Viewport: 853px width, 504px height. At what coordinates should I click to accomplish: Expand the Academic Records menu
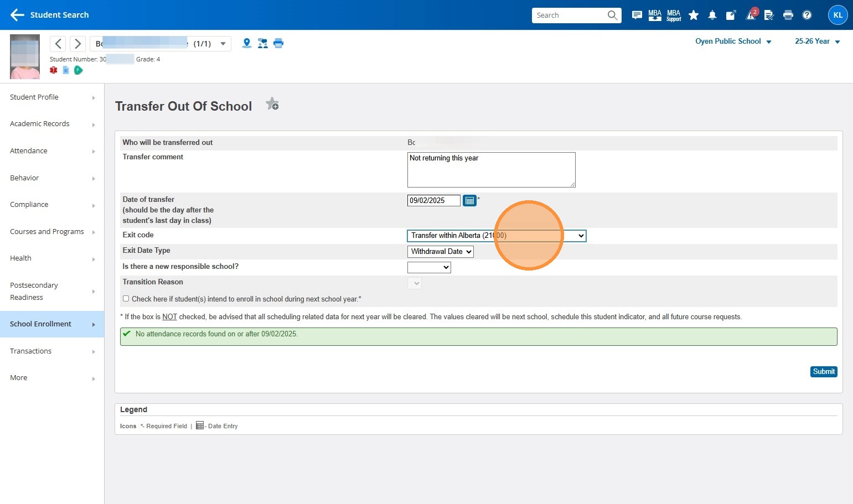tap(51, 124)
